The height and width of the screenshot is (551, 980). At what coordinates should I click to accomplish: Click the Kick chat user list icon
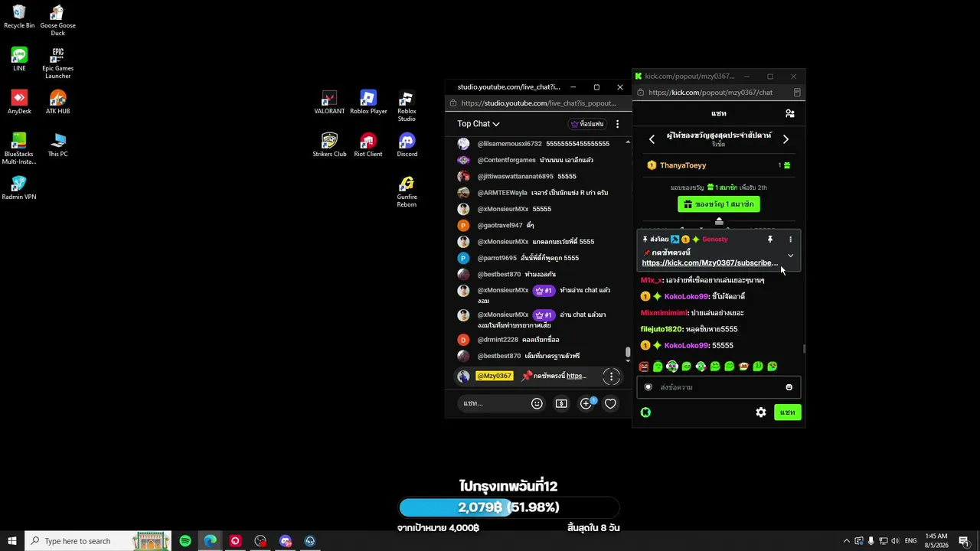pyautogui.click(x=790, y=113)
